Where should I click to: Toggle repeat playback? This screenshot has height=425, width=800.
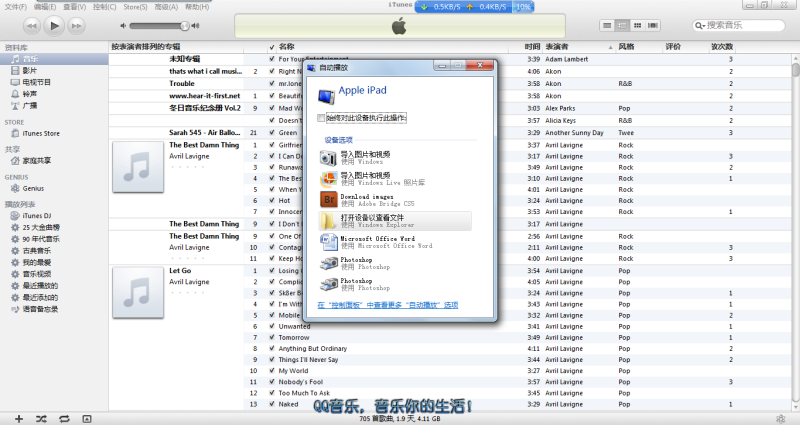[64, 419]
